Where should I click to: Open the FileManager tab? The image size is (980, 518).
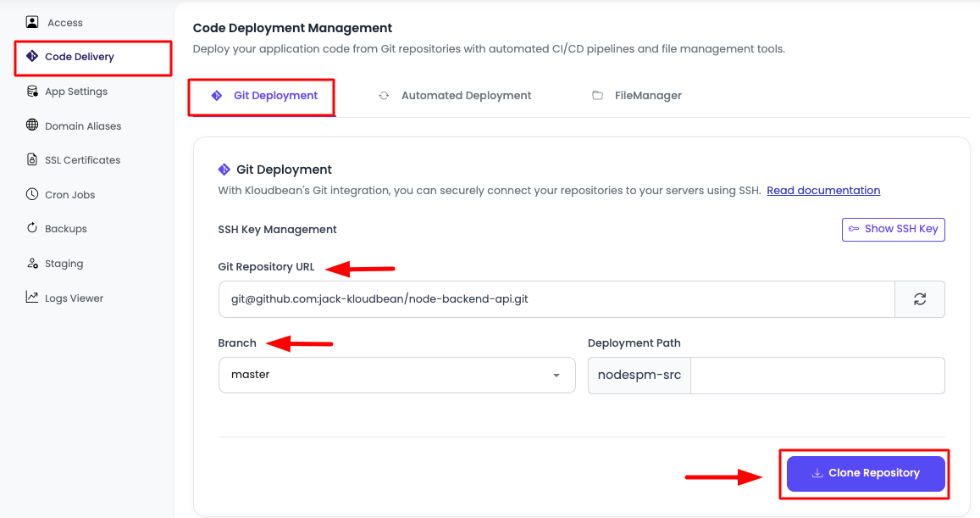click(x=637, y=95)
